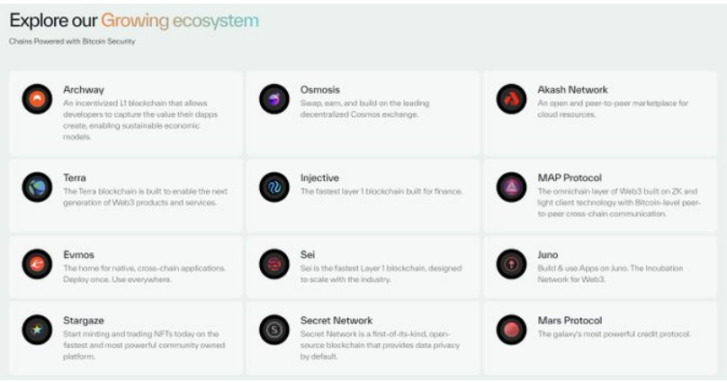Click the Archway logo icon
Viewport: 727px width, 382px height.
point(37,99)
